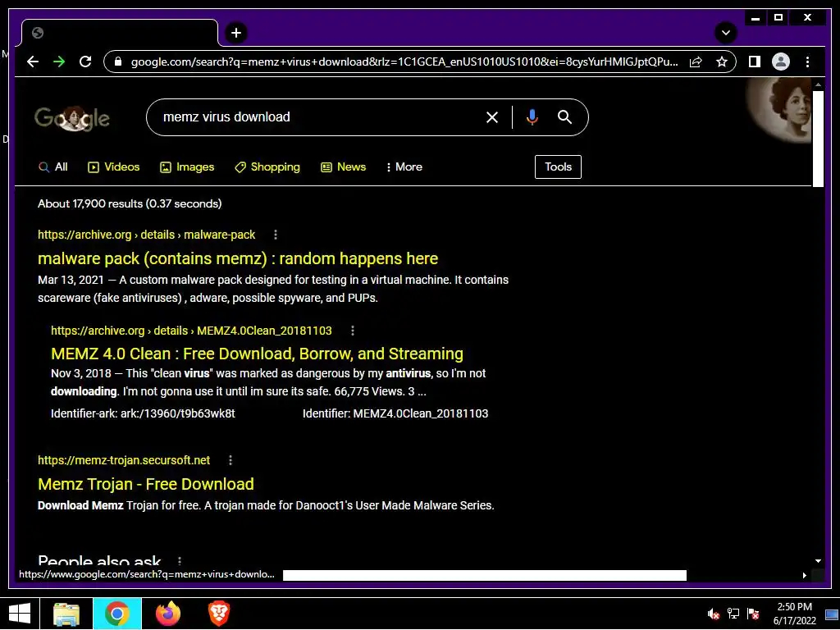Go back using the browser back arrow
Image resolution: width=840 pixels, height=630 pixels.
coord(33,62)
